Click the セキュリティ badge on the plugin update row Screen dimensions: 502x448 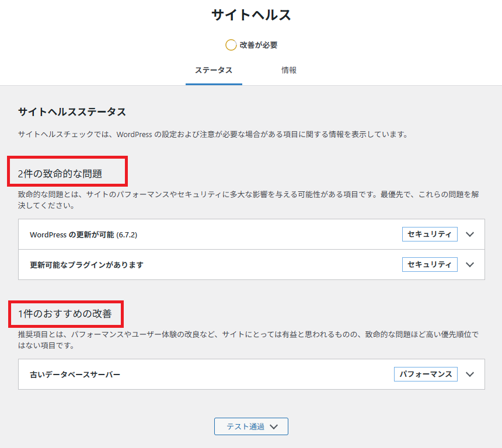coord(430,265)
